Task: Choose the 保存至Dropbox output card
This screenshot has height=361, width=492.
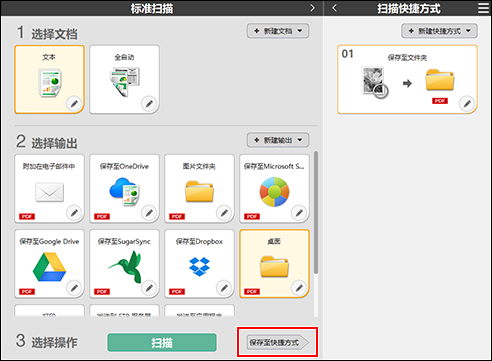Action: tap(199, 263)
